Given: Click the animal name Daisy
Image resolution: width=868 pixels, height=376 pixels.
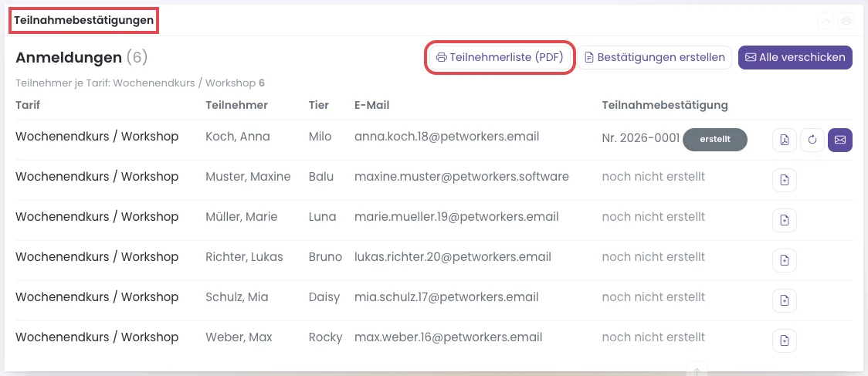Looking at the screenshot, I should [324, 297].
